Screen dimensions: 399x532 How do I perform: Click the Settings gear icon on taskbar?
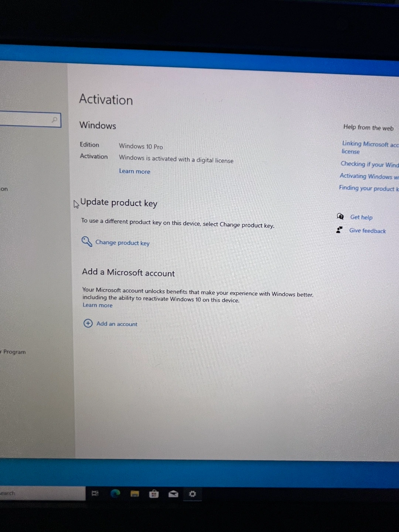(x=192, y=494)
